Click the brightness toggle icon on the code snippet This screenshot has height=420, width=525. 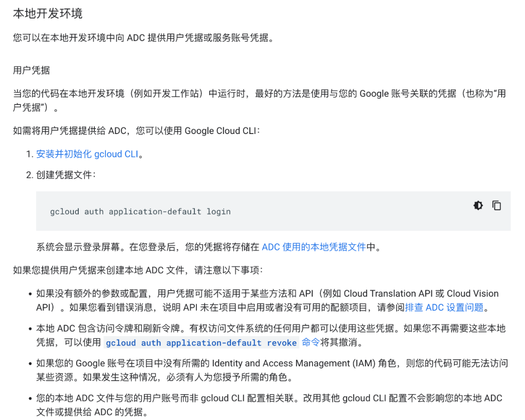click(x=478, y=205)
